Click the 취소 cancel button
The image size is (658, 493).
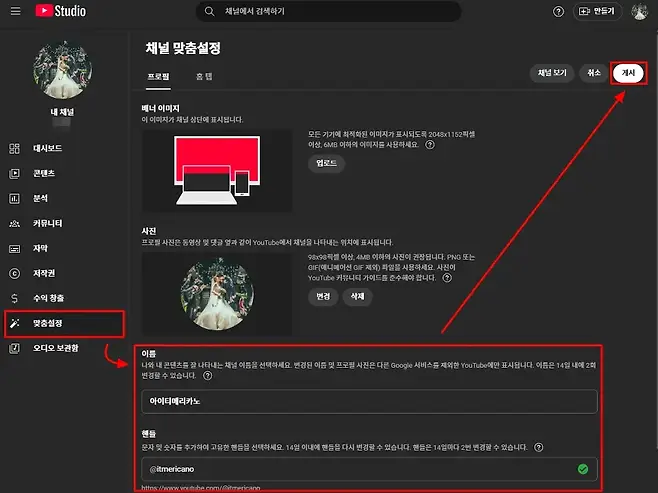[x=593, y=73]
